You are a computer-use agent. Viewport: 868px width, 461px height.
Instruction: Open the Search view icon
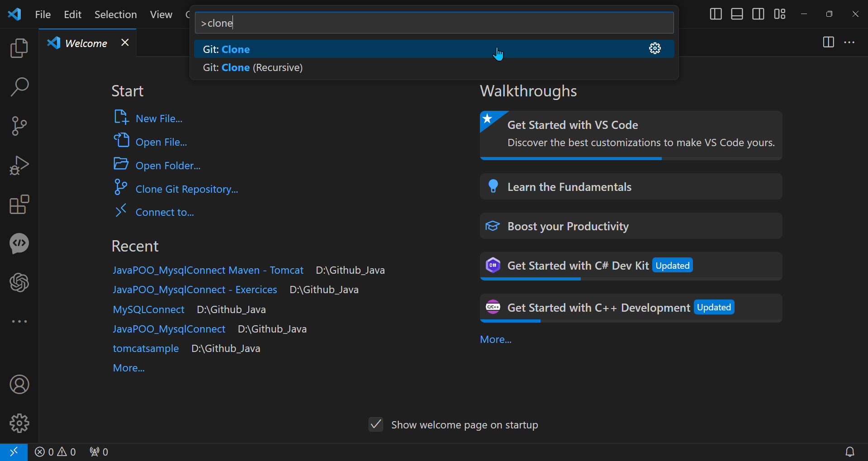coord(19,87)
